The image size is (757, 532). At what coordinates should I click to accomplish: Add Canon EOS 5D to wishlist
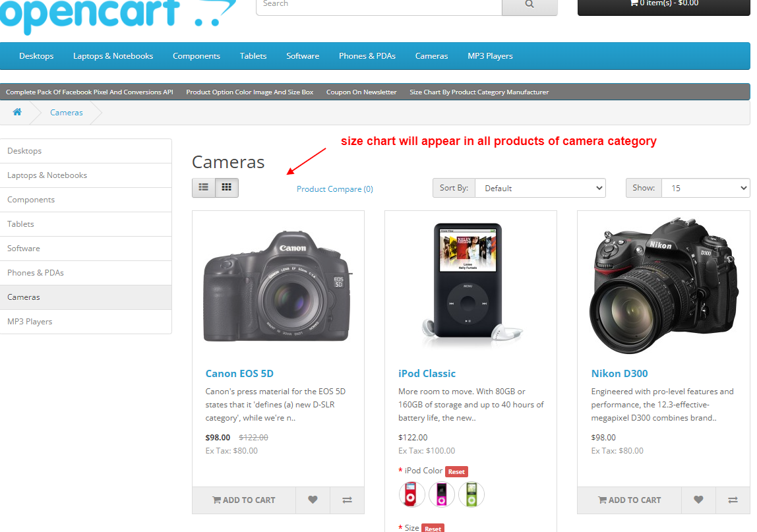tap(313, 500)
